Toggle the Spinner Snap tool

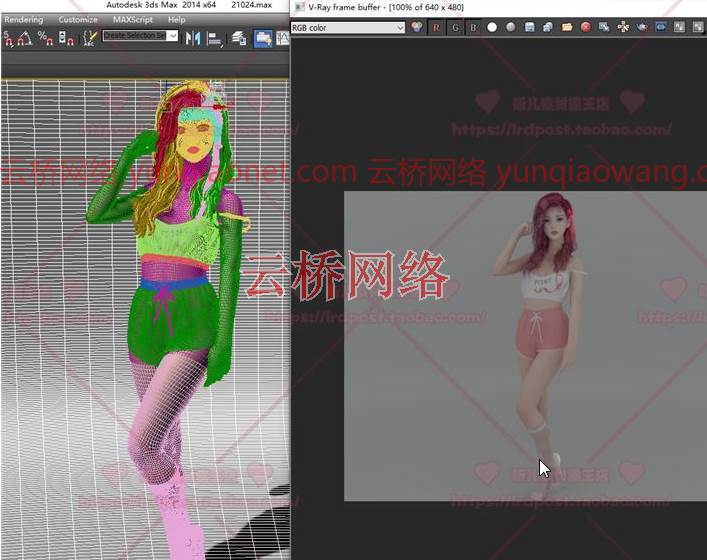pos(66,39)
